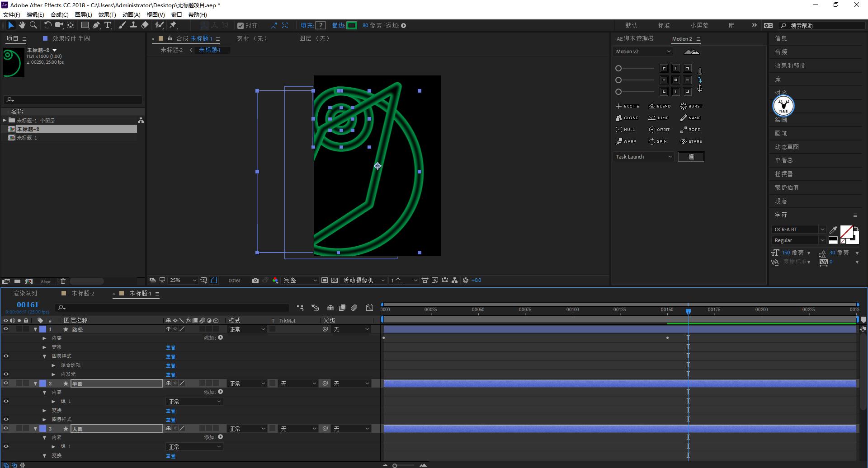Screen dimensions: 868x468
Task: Hide the 大圆 layer visibility eye
Action: 6,429
